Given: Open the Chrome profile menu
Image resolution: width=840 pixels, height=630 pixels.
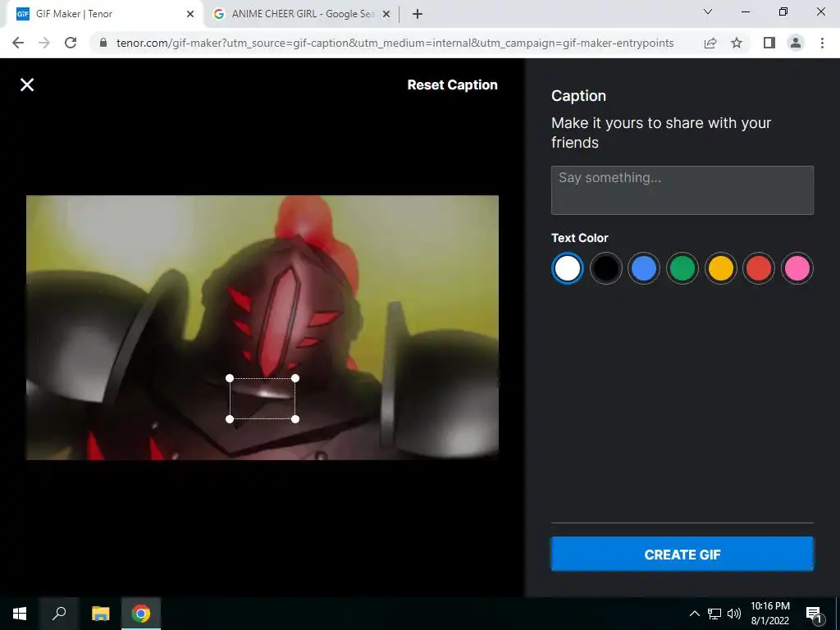Looking at the screenshot, I should point(796,43).
